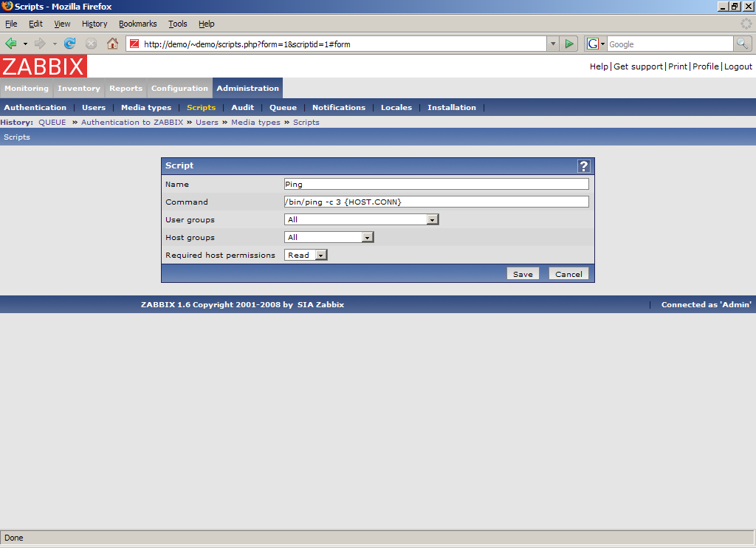The image size is (756, 548).
Task: Click Scripts in the history breadcrumb
Action: (x=306, y=123)
